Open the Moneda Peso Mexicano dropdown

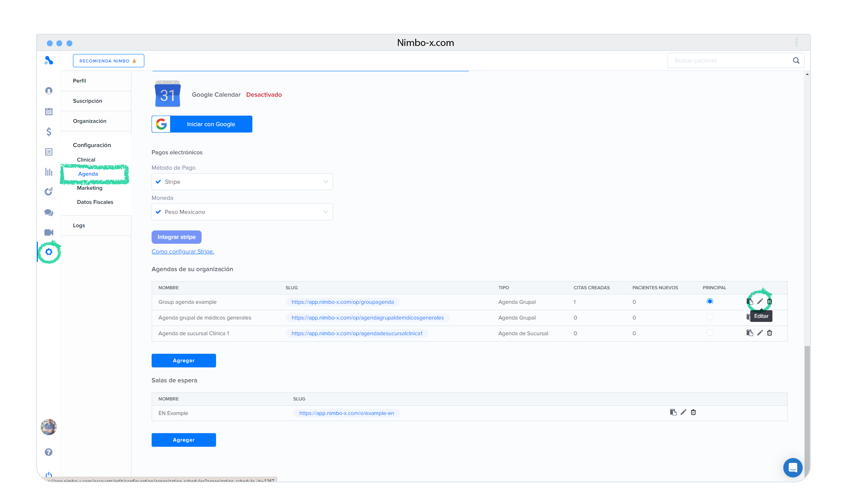[242, 212]
